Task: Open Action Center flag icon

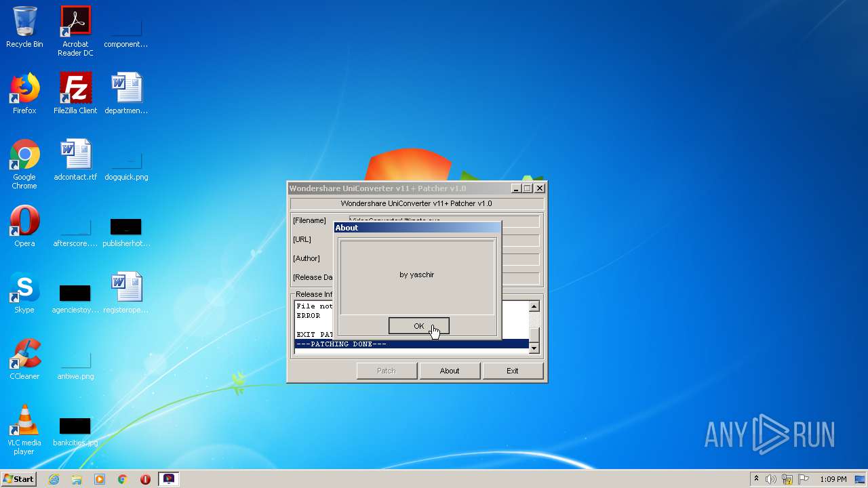Action: 803,479
